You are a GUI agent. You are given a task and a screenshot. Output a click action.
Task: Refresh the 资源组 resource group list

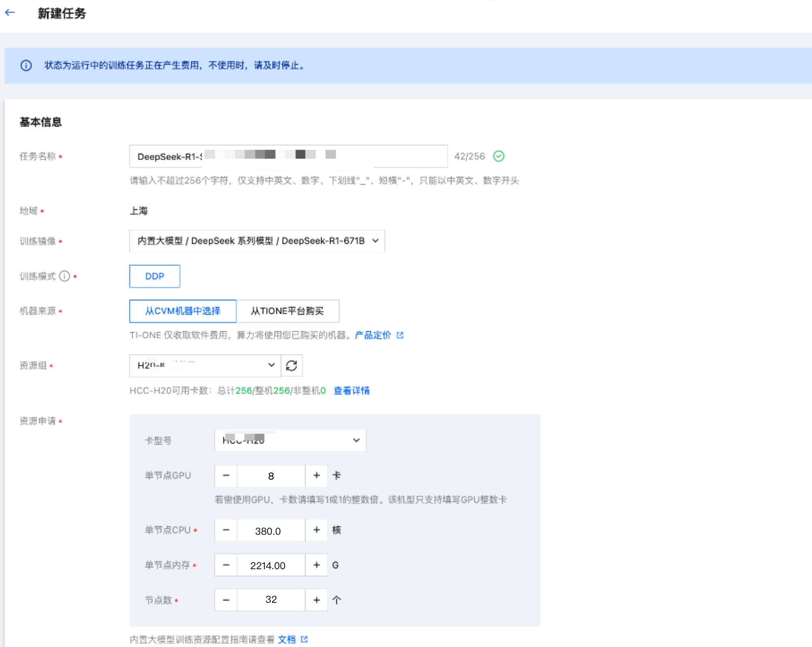point(291,366)
